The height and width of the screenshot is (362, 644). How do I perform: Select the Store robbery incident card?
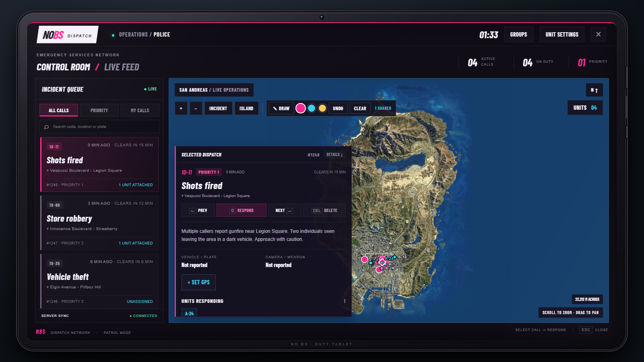coord(99,223)
